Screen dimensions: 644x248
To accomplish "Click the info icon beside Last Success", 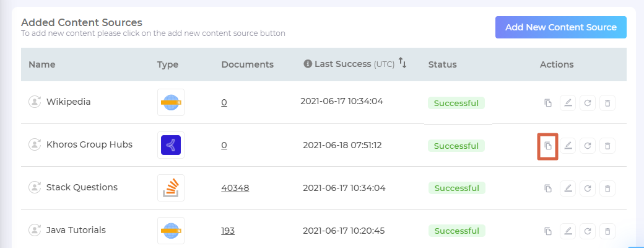I will coord(308,64).
